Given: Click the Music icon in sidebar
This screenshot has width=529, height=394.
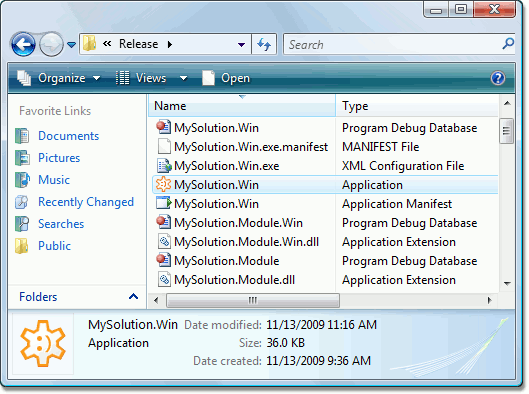Looking at the screenshot, I should [x=22, y=180].
